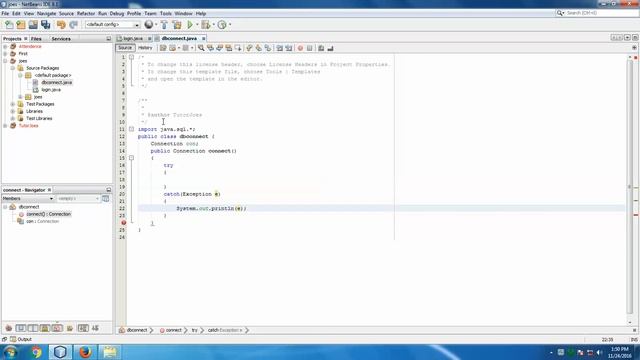Click the Output window button
The width and height of the screenshot is (640, 360).
(21, 339)
